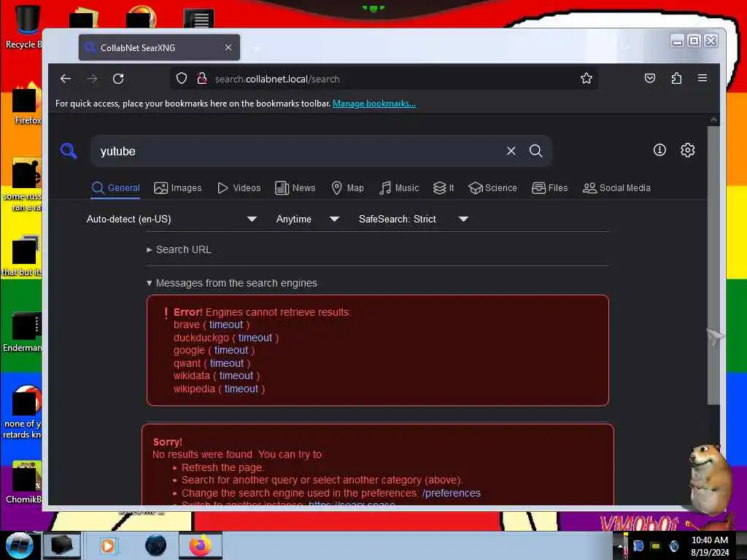The height and width of the screenshot is (560, 747).
Task: Submit the search with the magnifier button
Action: (536, 151)
